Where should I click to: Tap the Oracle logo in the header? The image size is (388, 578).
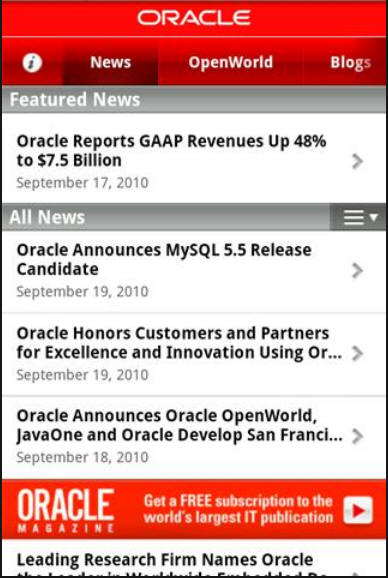pos(194,18)
